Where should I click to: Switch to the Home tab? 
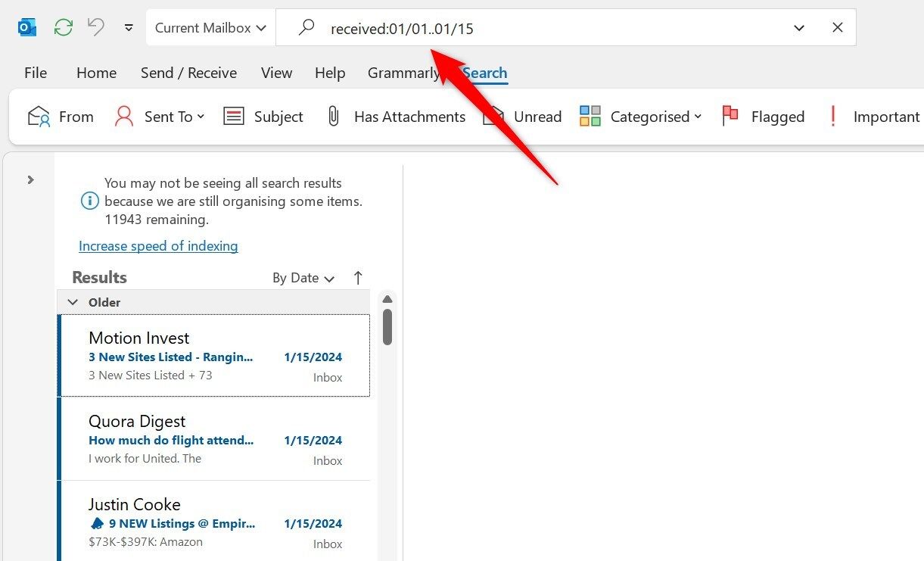[x=96, y=73]
